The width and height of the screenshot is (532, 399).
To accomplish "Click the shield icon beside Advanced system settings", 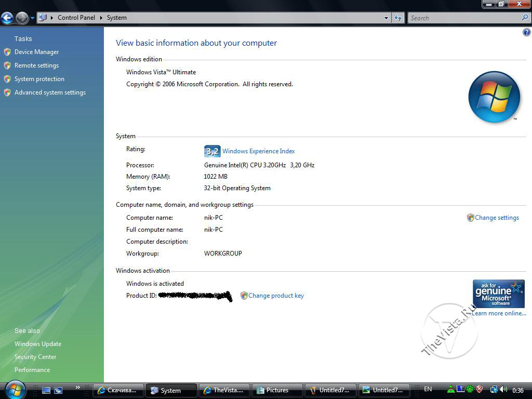I will [7, 92].
